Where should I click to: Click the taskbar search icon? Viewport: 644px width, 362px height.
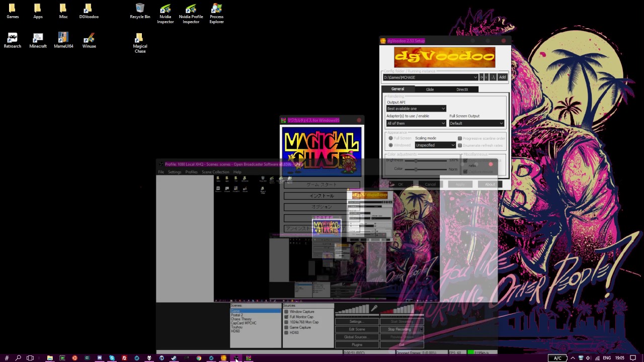tap(18, 358)
